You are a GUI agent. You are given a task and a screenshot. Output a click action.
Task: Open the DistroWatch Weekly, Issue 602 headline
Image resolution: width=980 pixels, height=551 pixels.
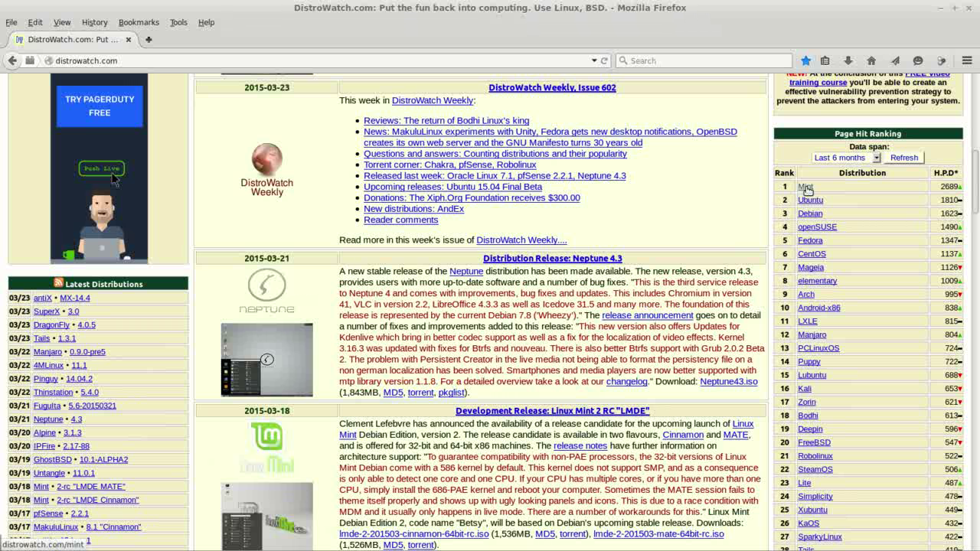552,87
